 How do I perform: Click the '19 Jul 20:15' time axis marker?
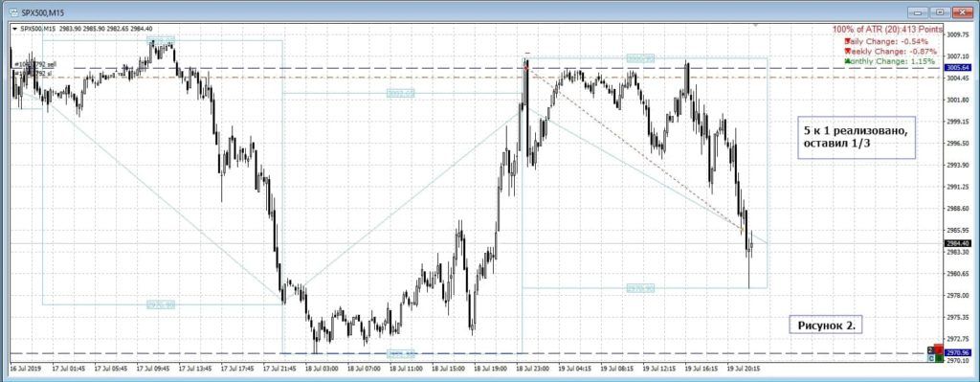click(x=744, y=369)
